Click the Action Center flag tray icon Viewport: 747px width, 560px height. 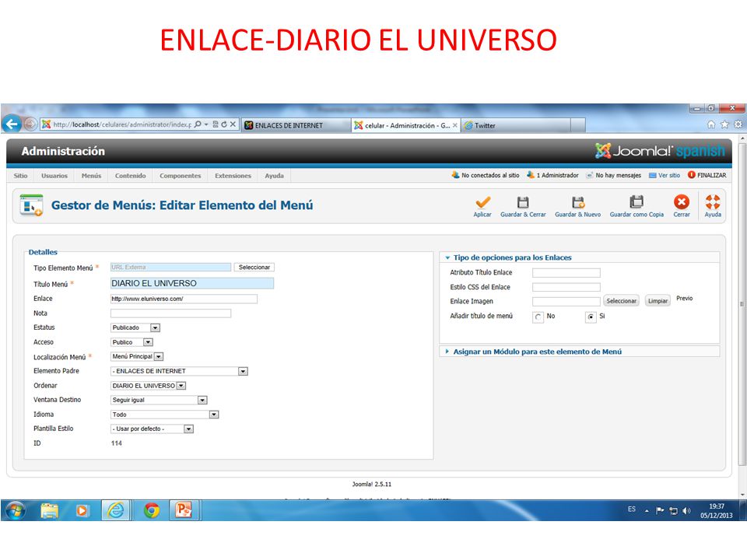coord(660,511)
